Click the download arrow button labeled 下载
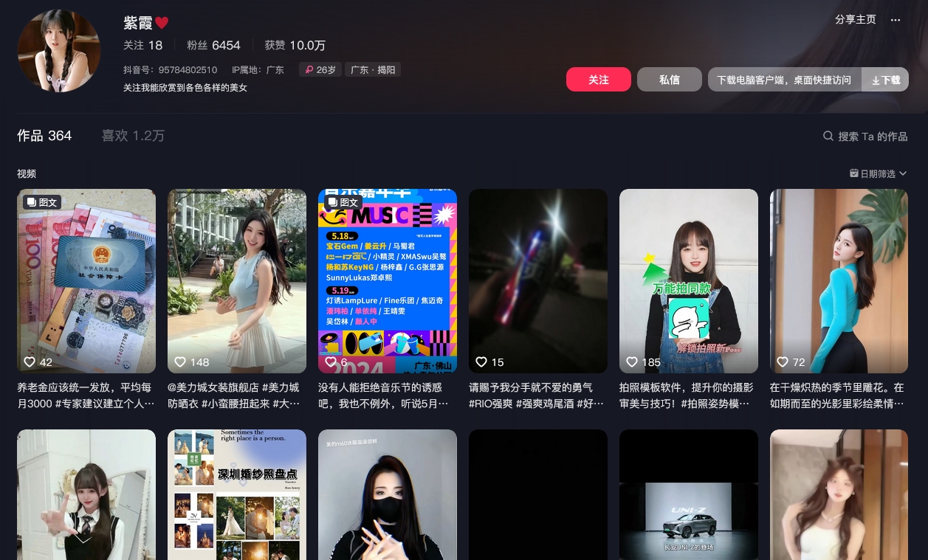Screen dimensions: 928x560 pos(885,80)
